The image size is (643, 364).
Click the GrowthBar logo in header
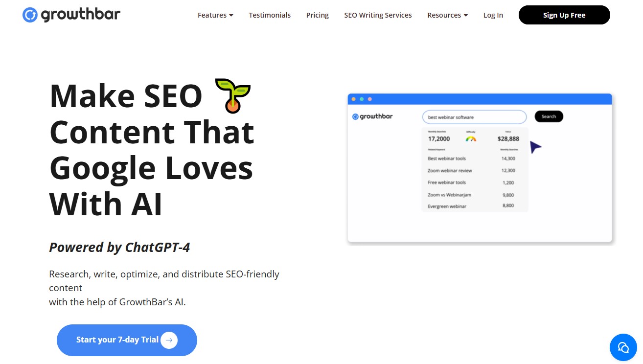tap(71, 15)
